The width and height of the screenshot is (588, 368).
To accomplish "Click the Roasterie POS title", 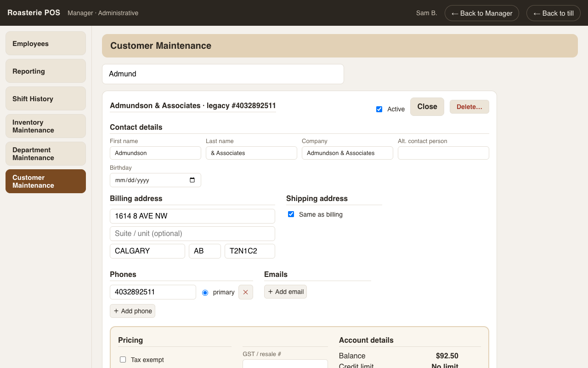I will coord(34,13).
